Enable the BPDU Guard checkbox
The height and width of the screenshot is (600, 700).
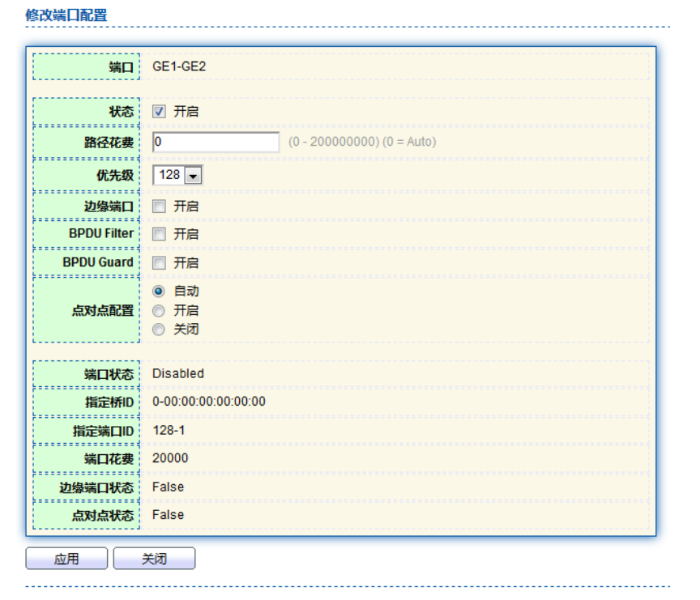click(160, 263)
